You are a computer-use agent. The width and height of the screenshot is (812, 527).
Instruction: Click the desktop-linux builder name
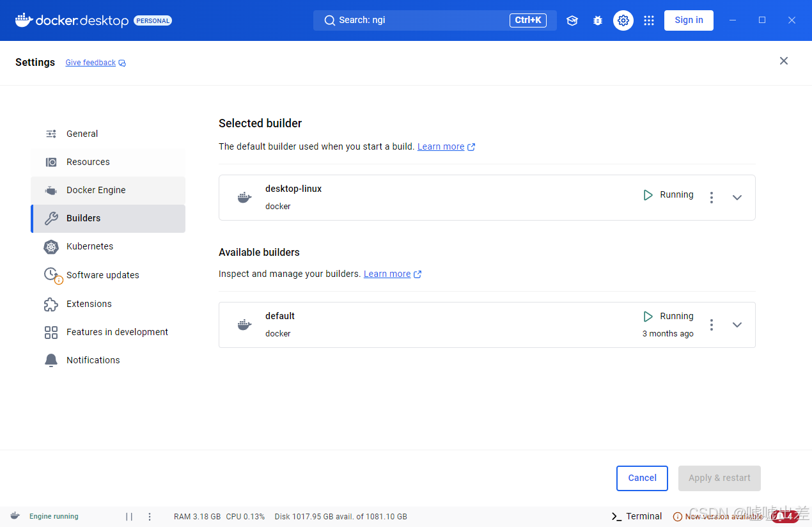[293, 189]
